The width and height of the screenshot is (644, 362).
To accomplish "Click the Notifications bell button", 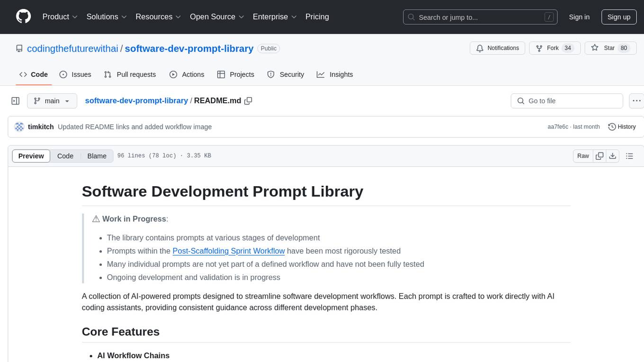I will (x=497, y=48).
